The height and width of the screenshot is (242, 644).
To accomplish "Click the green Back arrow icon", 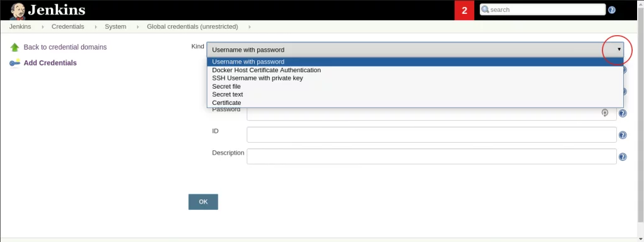I will tap(15, 47).
